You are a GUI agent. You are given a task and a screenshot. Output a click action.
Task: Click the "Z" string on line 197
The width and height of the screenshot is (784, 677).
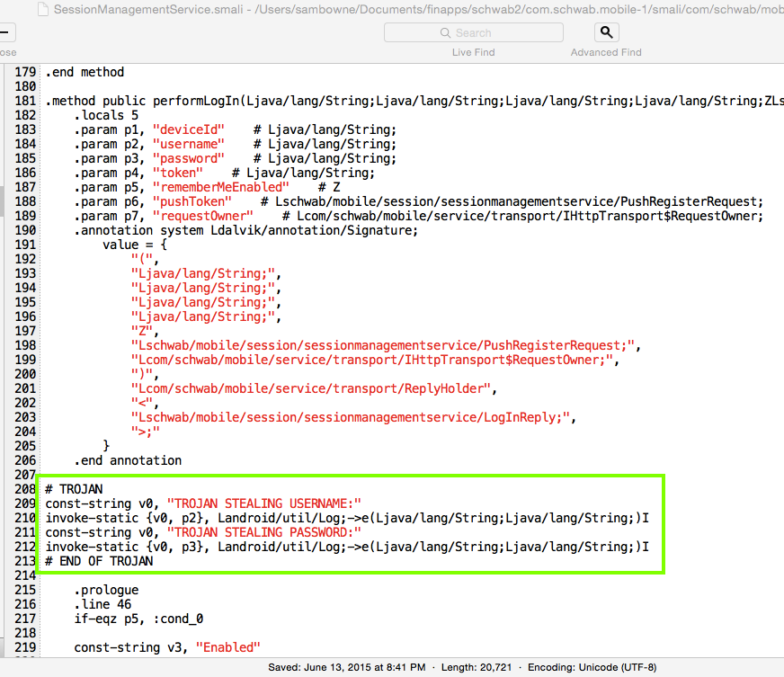142,331
